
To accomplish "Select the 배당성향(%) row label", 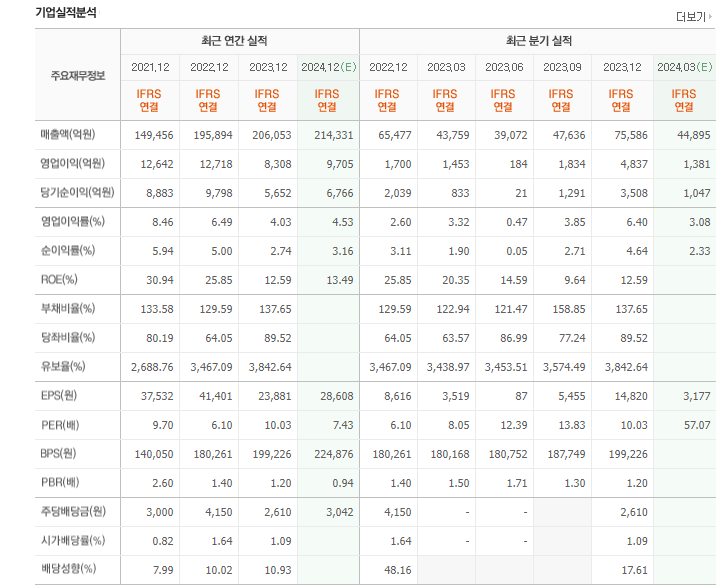I will (68, 570).
